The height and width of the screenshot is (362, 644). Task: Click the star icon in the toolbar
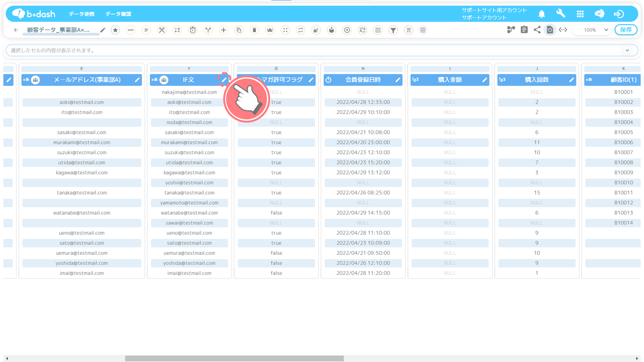(115, 30)
